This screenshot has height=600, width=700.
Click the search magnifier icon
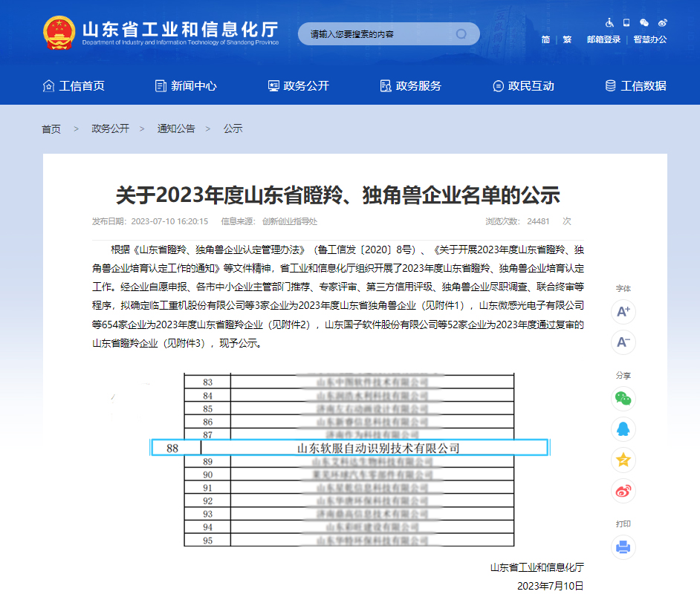click(x=461, y=34)
